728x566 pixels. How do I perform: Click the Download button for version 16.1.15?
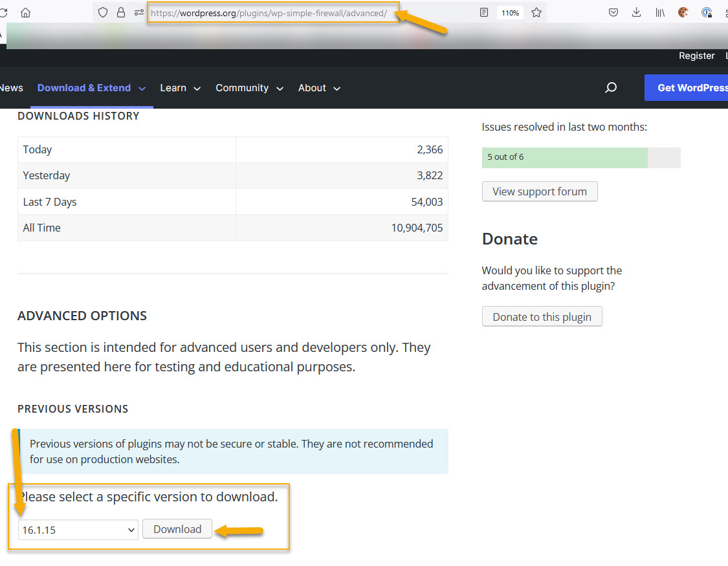pos(177,528)
